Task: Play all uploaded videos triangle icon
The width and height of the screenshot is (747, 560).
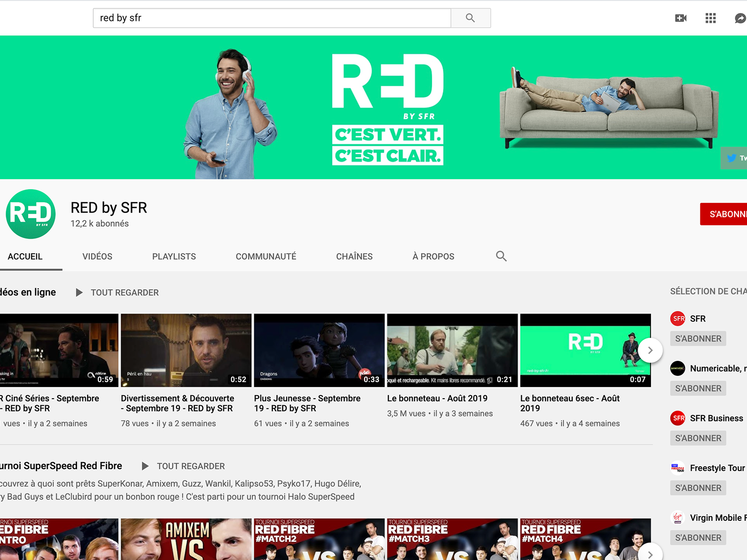Action: 79,292
